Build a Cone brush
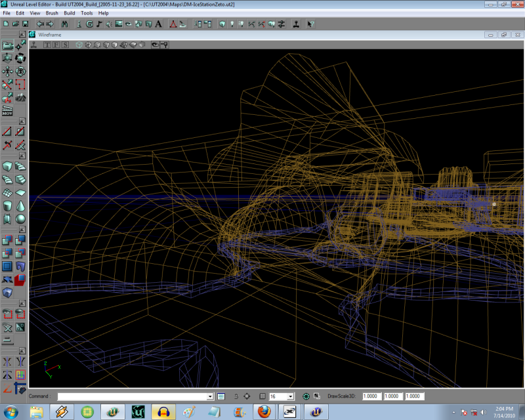 click(x=20, y=206)
